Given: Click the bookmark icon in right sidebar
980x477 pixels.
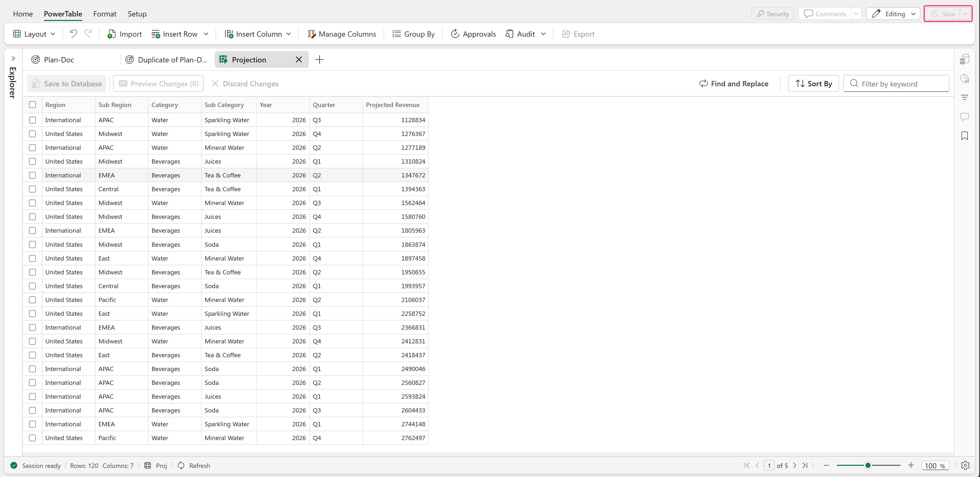Looking at the screenshot, I should point(964,136).
